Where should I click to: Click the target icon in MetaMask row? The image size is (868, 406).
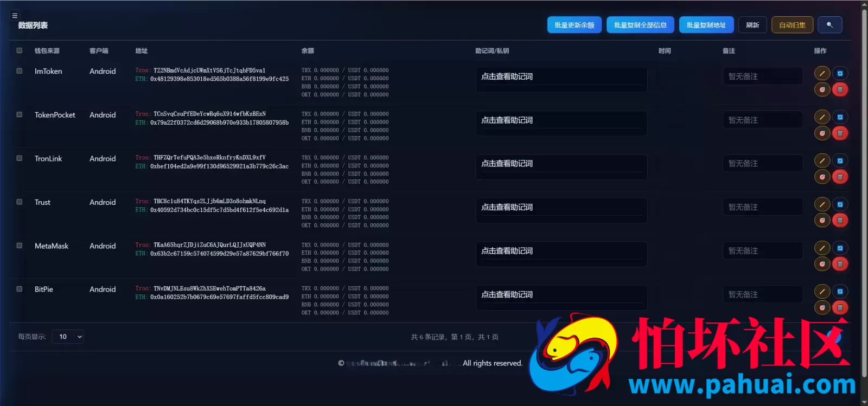[x=822, y=264]
